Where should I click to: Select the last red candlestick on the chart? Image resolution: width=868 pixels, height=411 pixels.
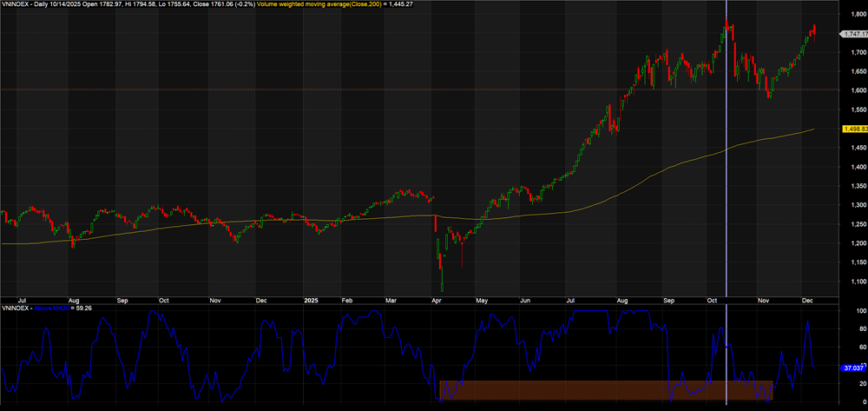[814, 32]
